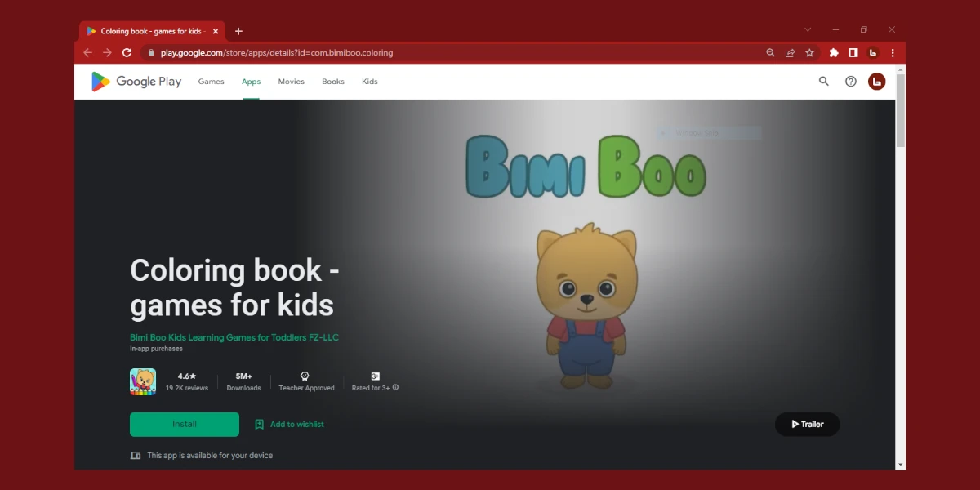
Task: Open the Extensions puzzle icon
Action: pos(834,52)
